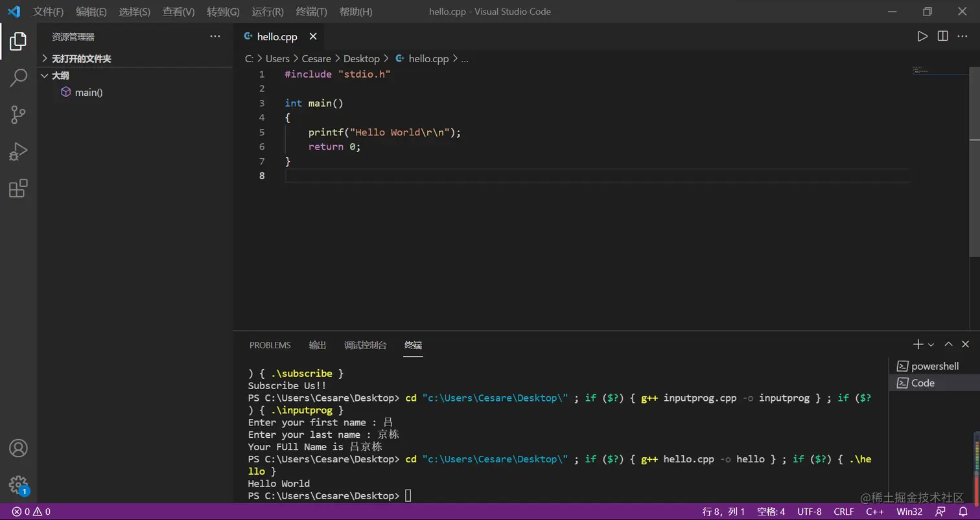The image size is (980, 520).
Task: Maximize the terminal panel size
Action: point(948,345)
